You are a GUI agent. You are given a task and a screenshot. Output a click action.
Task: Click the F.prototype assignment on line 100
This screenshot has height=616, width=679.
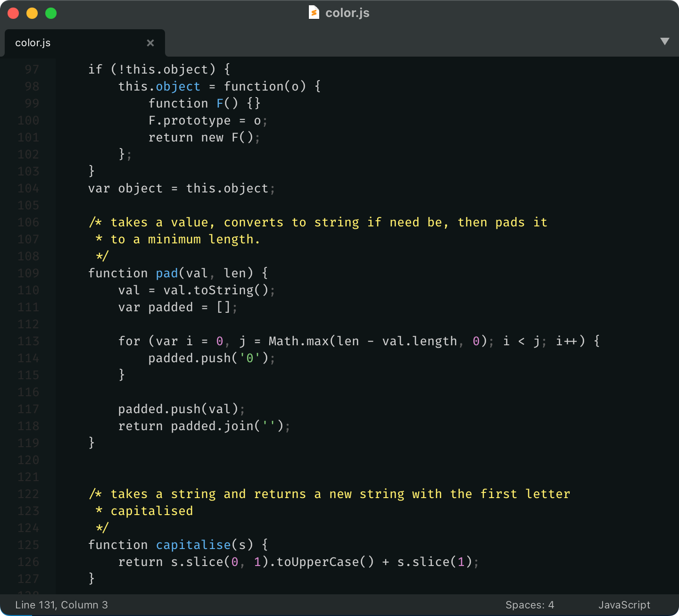tap(190, 120)
